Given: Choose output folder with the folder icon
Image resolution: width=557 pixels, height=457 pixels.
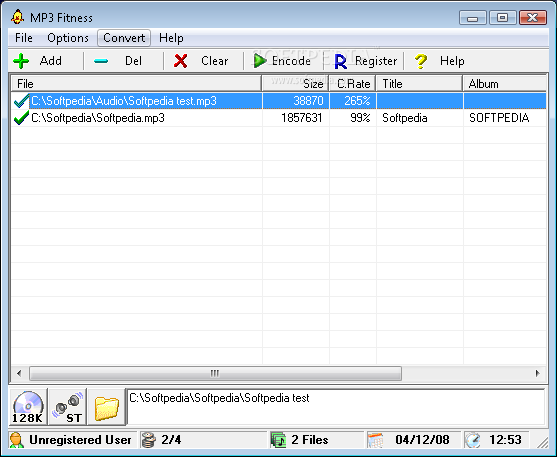Looking at the screenshot, I should (x=107, y=407).
